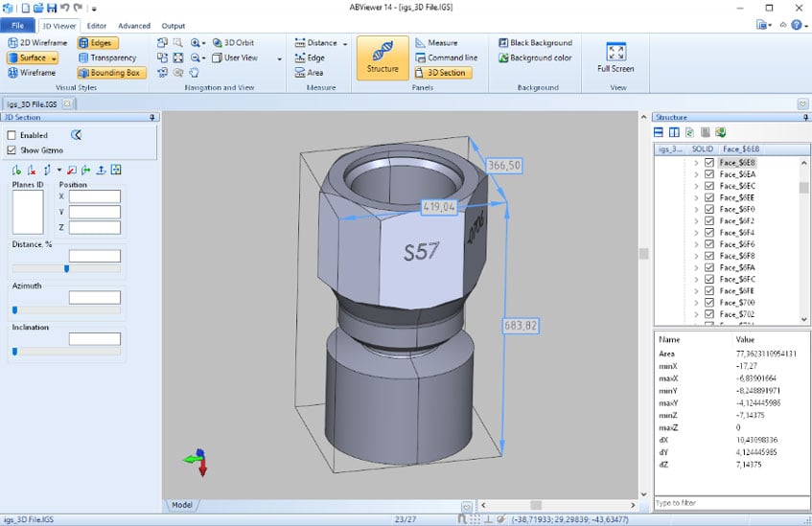This screenshot has width=812, height=526.
Task: Open the File menu
Action: point(17,25)
